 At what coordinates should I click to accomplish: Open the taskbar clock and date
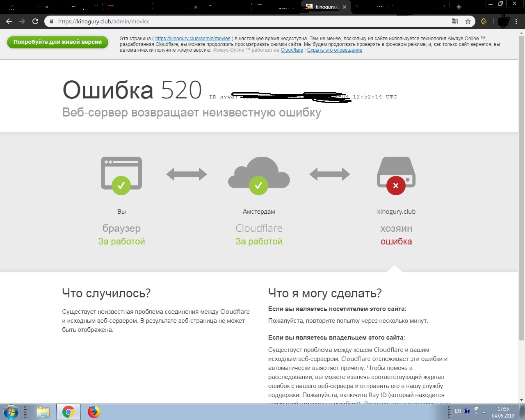[503, 412]
